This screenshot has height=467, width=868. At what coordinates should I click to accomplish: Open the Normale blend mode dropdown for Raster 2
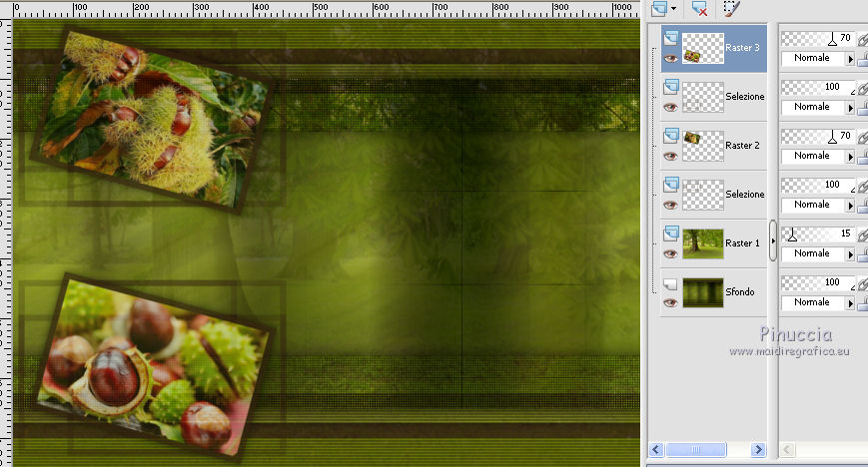coord(818,156)
